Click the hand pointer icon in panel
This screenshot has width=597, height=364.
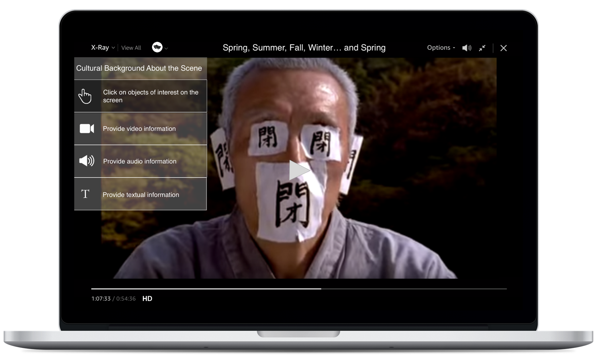point(85,96)
